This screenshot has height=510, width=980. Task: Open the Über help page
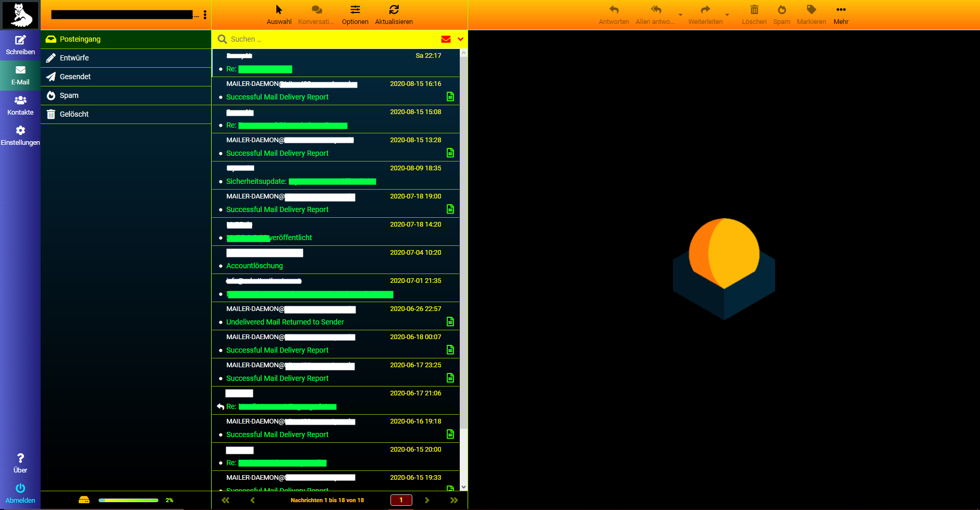pyautogui.click(x=20, y=458)
